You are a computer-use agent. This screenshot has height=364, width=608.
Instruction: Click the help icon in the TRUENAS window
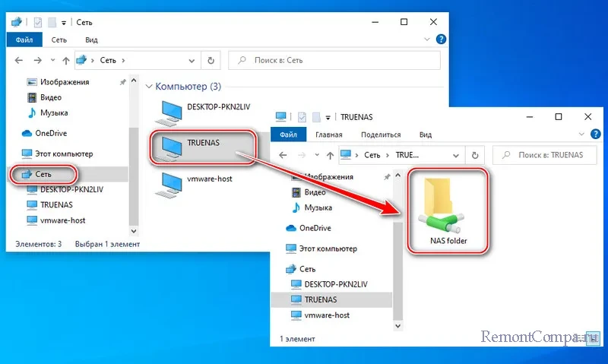pos(594,135)
